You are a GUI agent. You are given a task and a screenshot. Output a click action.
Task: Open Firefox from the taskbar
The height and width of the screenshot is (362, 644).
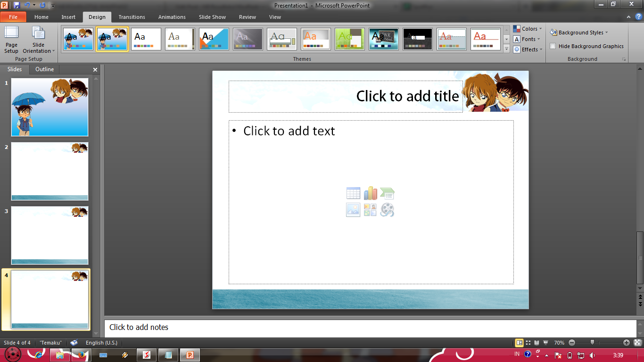(x=81, y=355)
